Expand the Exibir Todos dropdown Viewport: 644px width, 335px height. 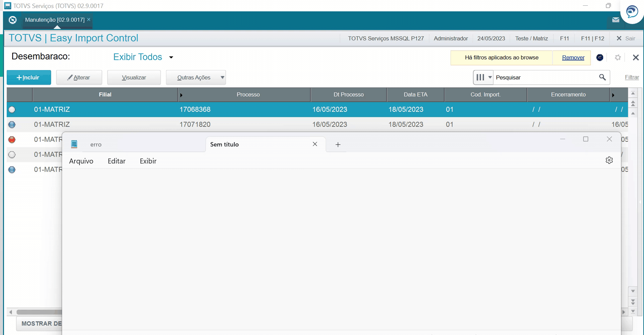pyautogui.click(x=171, y=57)
